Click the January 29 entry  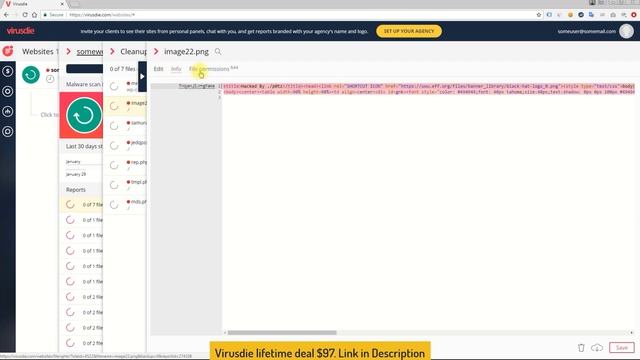pyautogui.click(x=76, y=174)
